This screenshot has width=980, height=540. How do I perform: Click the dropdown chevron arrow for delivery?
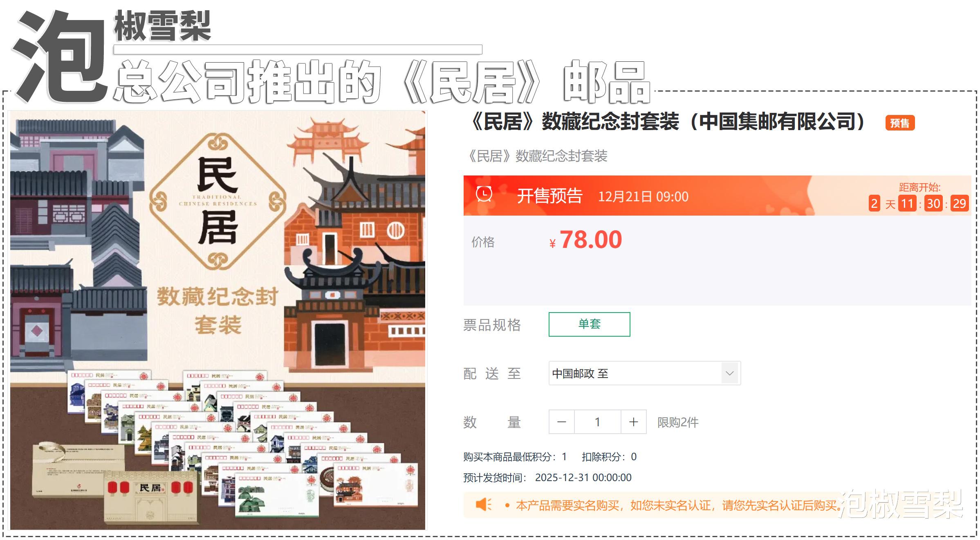(730, 373)
